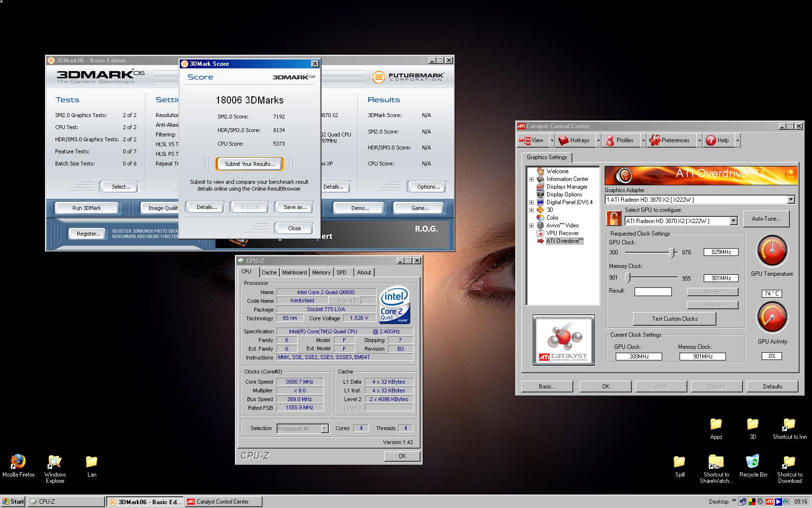Open the Windows Explorer desktop icon
Screen dimensions: 812x508
pyautogui.click(x=55, y=468)
